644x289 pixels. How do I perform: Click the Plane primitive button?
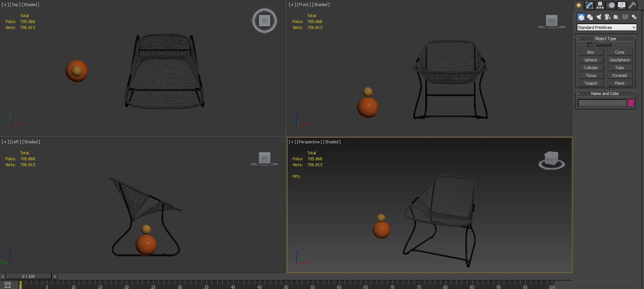620,83
